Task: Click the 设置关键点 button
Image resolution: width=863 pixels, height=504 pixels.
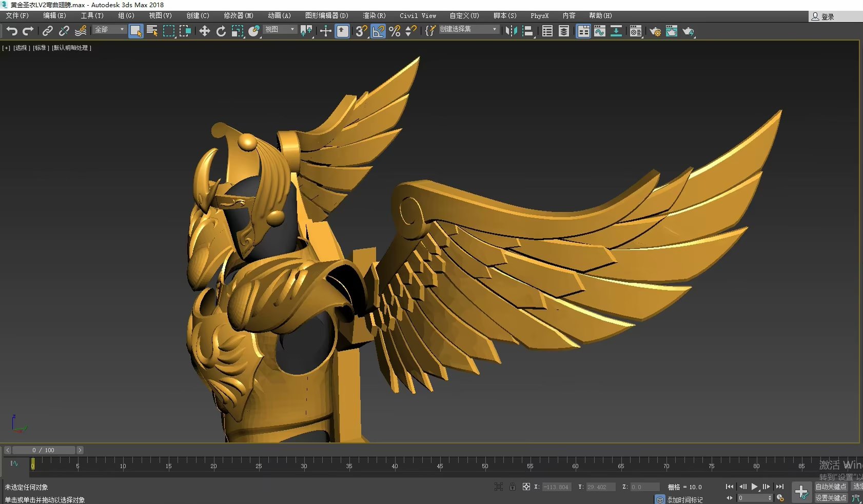Action: click(x=830, y=498)
